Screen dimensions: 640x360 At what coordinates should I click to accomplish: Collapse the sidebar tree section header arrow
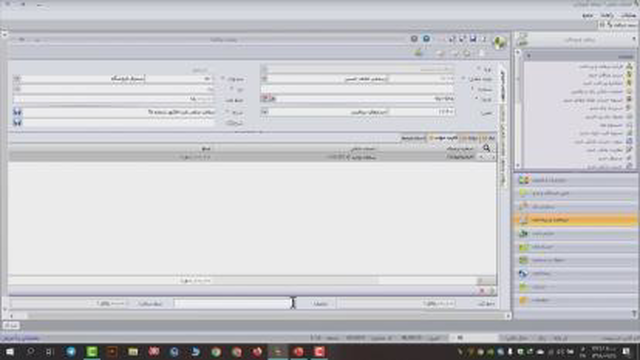[x=529, y=56]
